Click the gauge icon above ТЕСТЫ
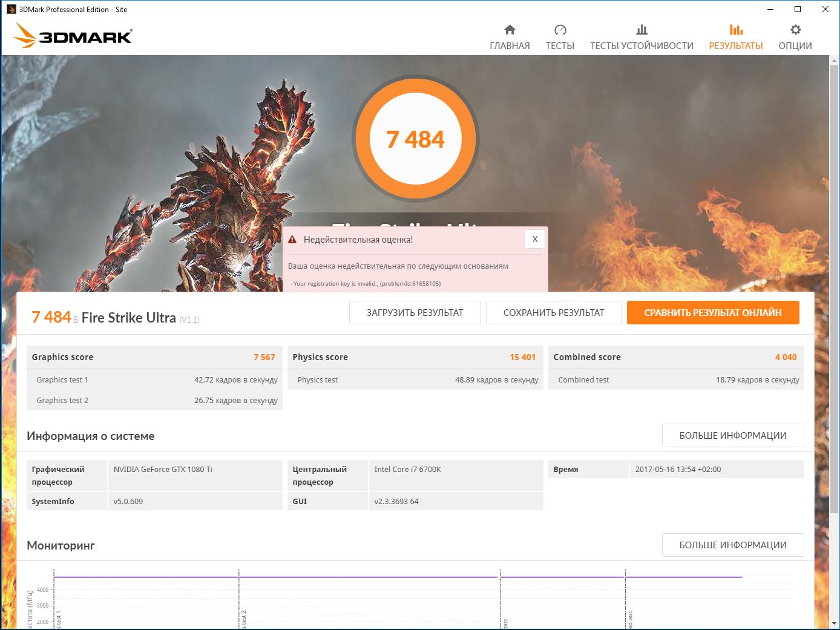This screenshot has height=630, width=840. click(560, 30)
